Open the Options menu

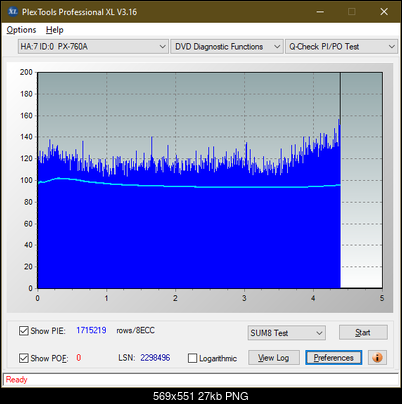tap(21, 30)
